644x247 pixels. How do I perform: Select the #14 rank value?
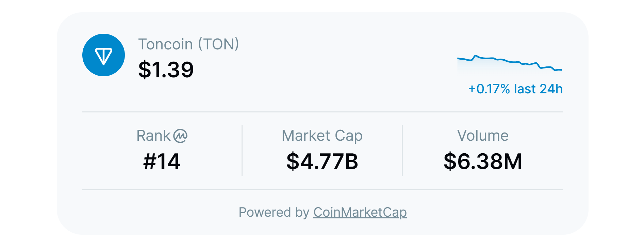coord(162,161)
